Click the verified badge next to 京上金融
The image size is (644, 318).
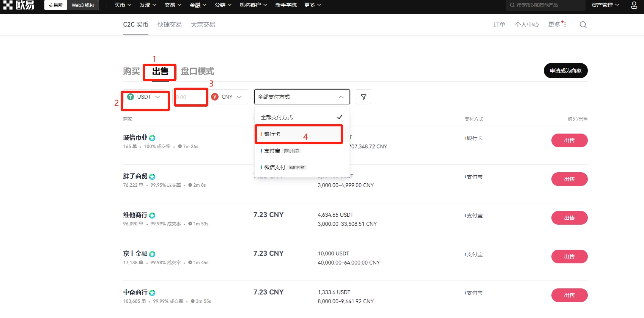152,254
